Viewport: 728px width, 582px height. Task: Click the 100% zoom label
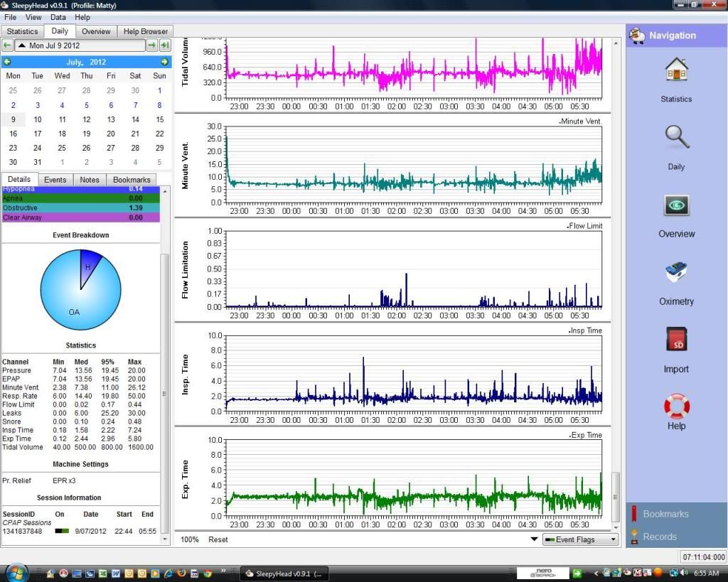point(189,539)
